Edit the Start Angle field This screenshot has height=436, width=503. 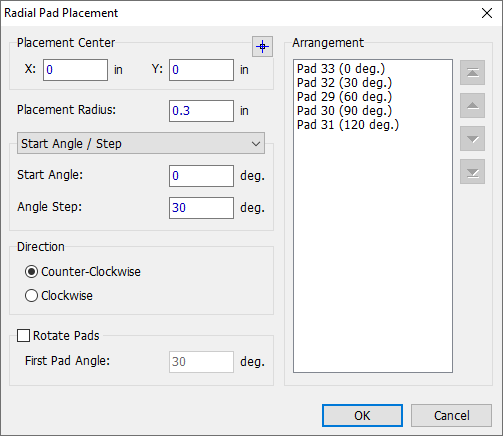pos(201,176)
